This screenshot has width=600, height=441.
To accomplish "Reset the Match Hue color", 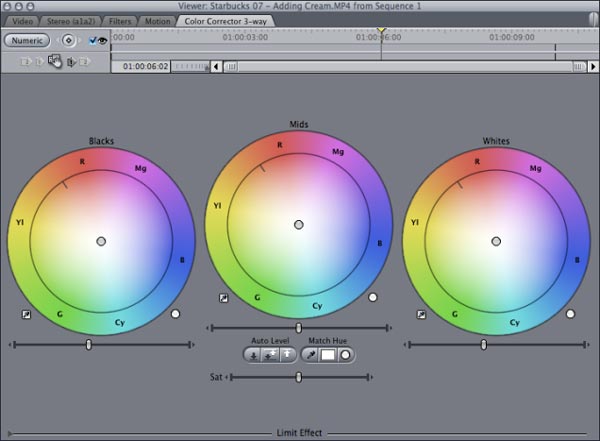I will point(346,355).
